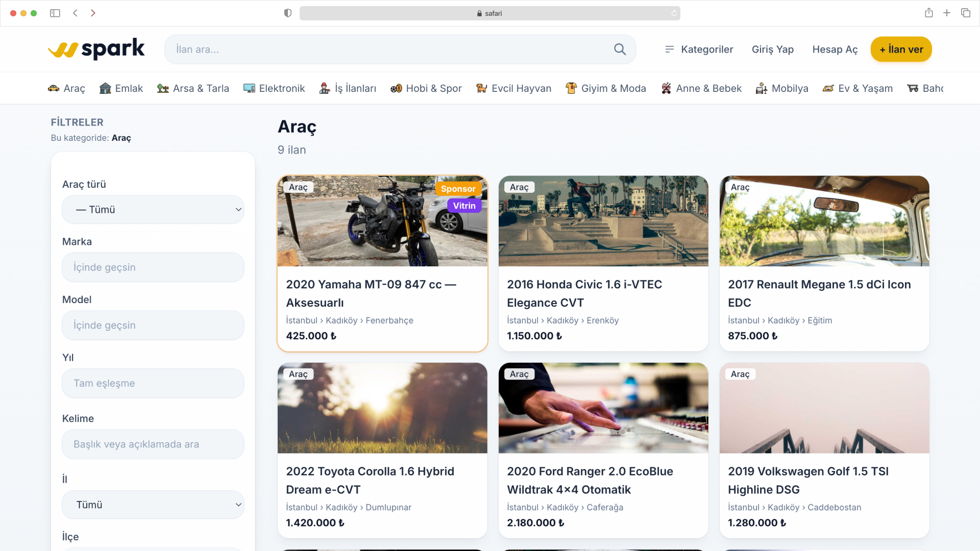Open the 2020 Yamaha MT-09 listing title
980x551 pixels.
[371, 293]
